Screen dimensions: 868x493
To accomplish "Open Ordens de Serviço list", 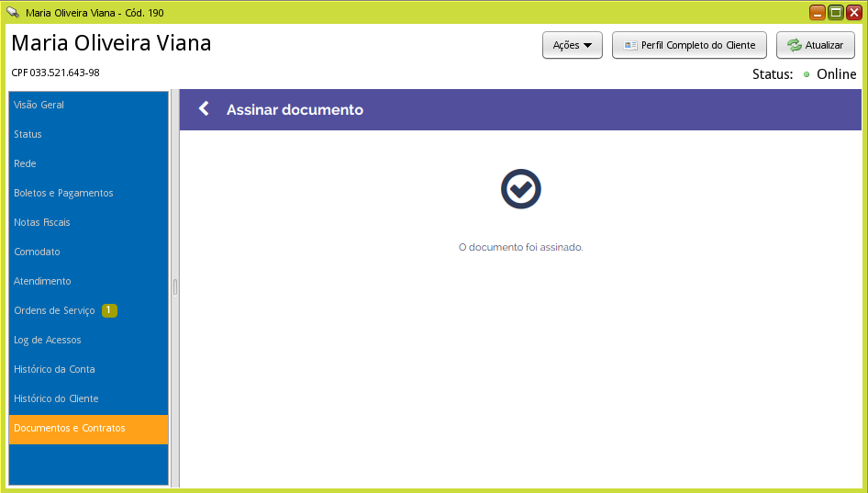I will pos(89,310).
